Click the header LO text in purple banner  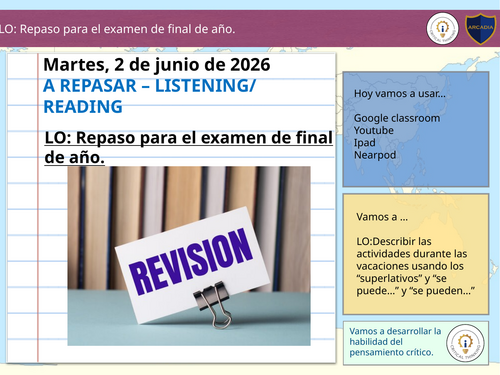pyautogui.click(x=117, y=29)
